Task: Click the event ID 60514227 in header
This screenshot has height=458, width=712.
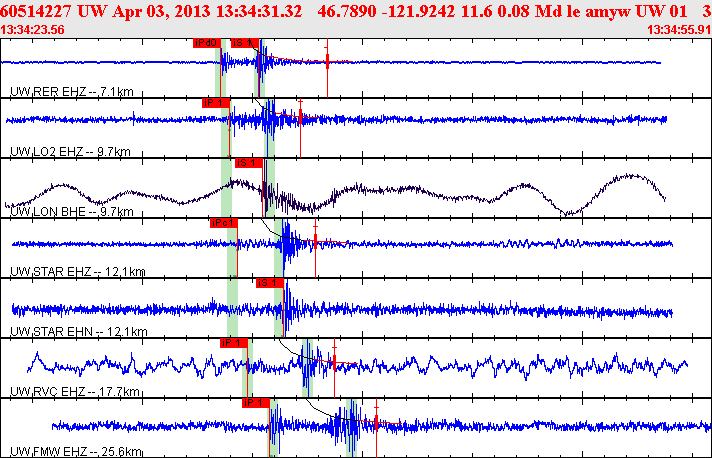Action: (36, 11)
